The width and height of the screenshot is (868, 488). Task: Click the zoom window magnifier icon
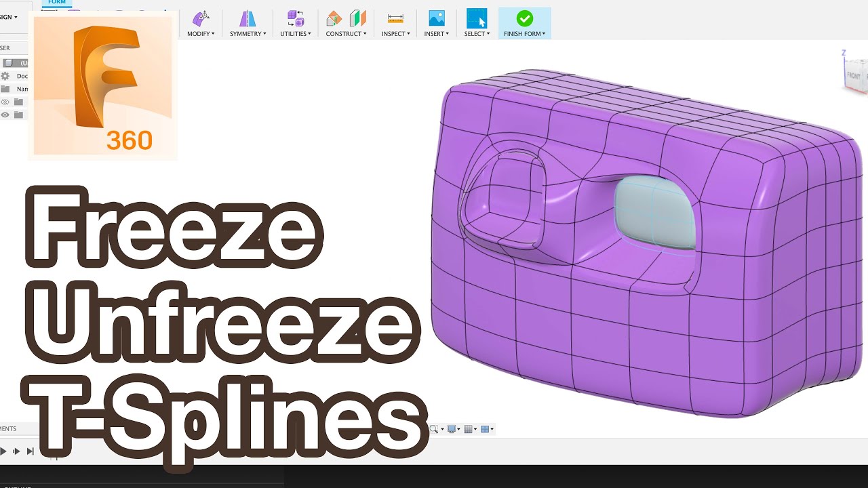pyautogui.click(x=434, y=429)
